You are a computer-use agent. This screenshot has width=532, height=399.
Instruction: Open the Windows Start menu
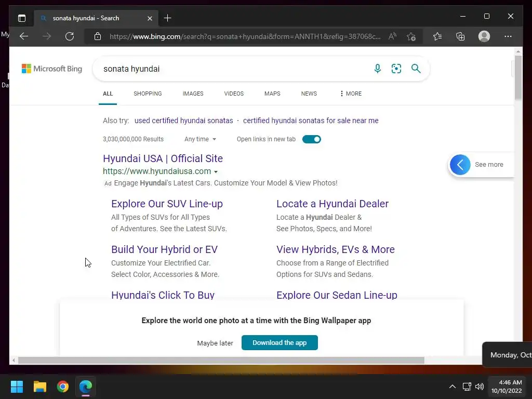point(17,387)
